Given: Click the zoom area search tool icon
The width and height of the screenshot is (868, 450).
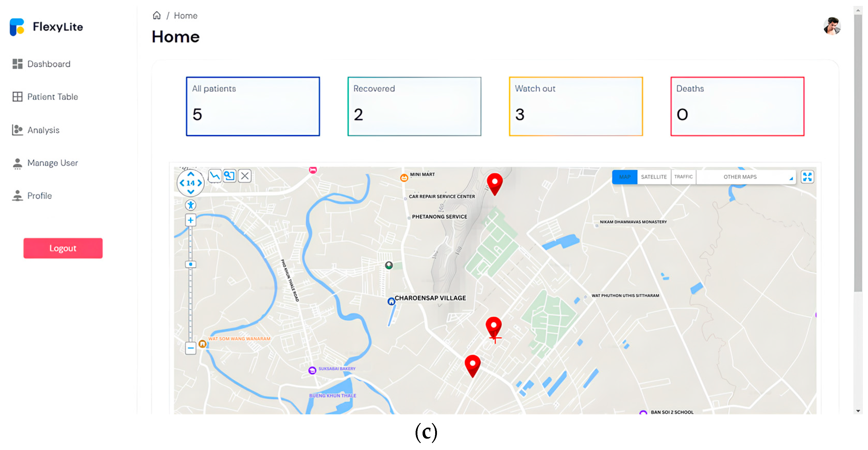Looking at the screenshot, I should coord(229,176).
